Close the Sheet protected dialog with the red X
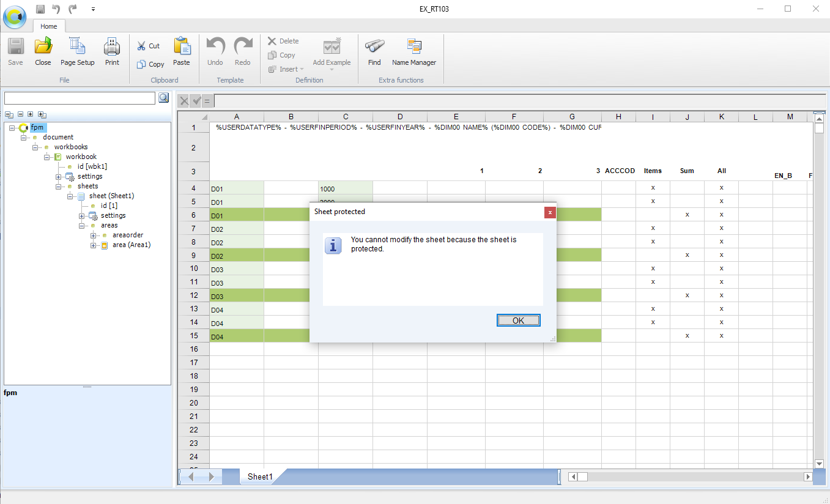The width and height of the screenshot is (830, 504). [x=550, y=212]
